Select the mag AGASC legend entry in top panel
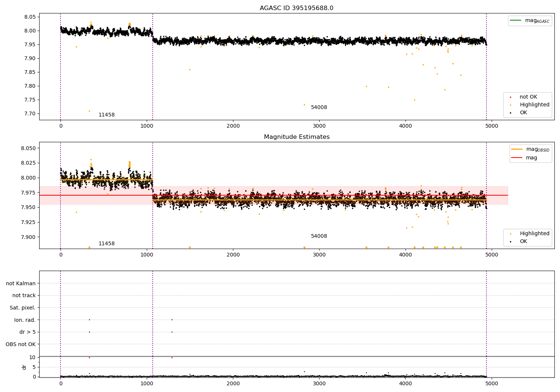This screenshot has width=560, height=392. pos(530,21)
